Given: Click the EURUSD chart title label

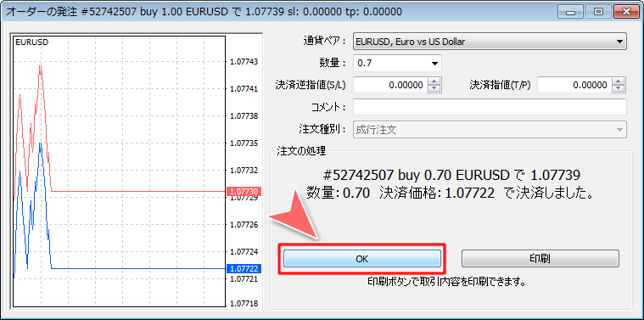Looking at the screenshot, I should tap(31, 42).
